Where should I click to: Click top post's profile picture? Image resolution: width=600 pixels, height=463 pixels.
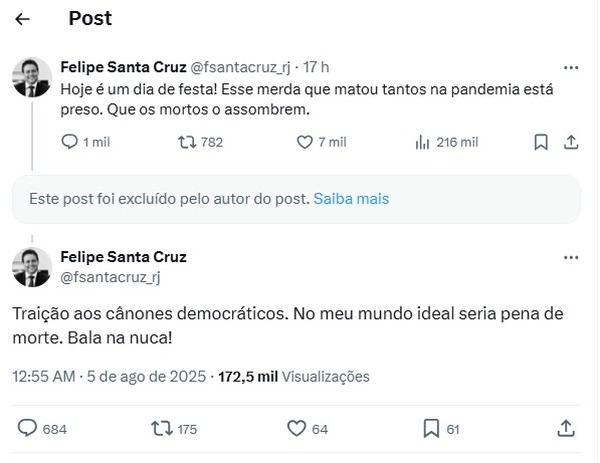click(31, 76)
